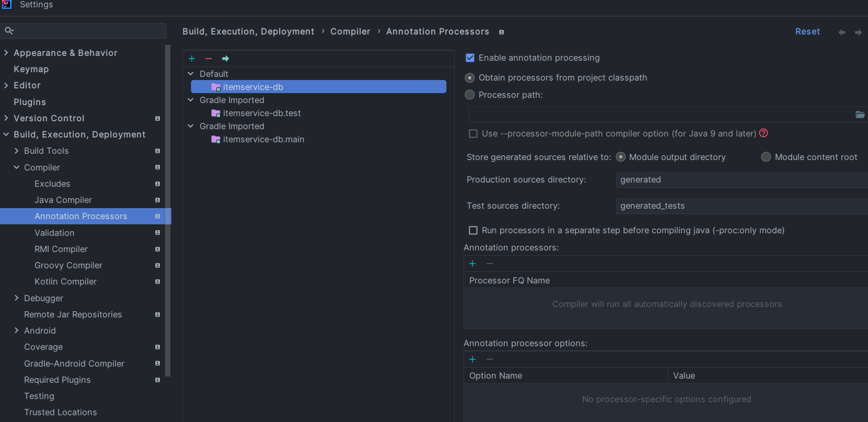
Task: Select Obtain processors from project classpath
Action: (x=470, y=78)
